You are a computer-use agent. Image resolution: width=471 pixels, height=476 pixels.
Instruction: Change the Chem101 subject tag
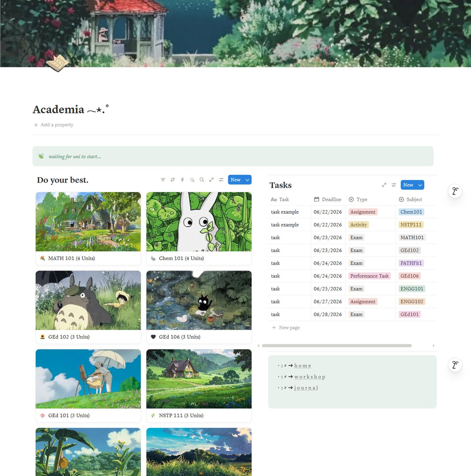(411, 212)
